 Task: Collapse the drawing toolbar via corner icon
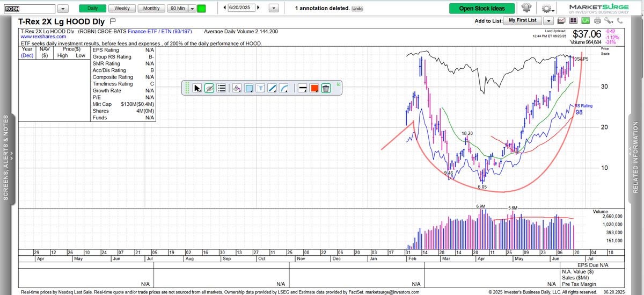339,84
